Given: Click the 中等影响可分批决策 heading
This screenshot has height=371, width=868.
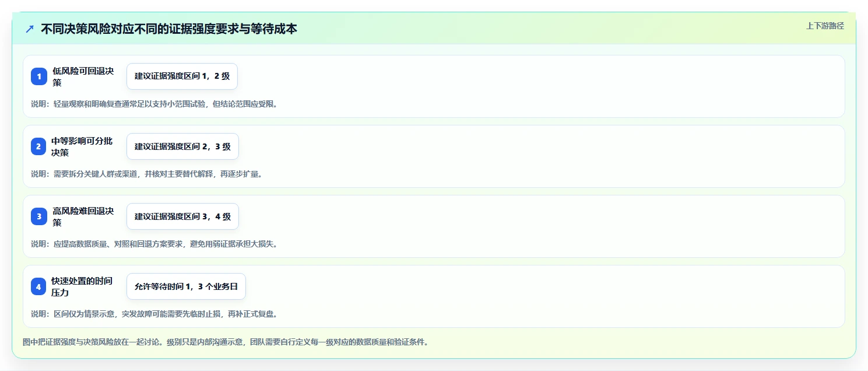Looking at the screenshot, I should [x=82, y=146].
